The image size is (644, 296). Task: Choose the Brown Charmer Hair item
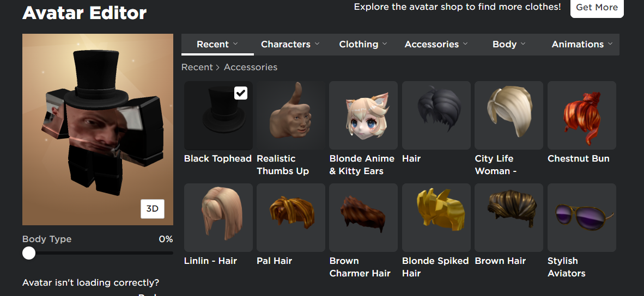coord(363,217)
